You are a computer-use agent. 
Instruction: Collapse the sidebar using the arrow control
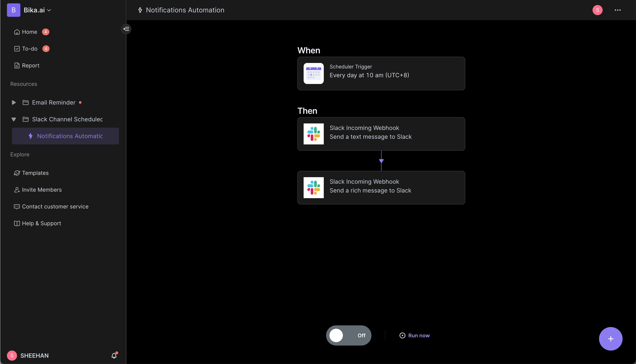tap(126, 29)
